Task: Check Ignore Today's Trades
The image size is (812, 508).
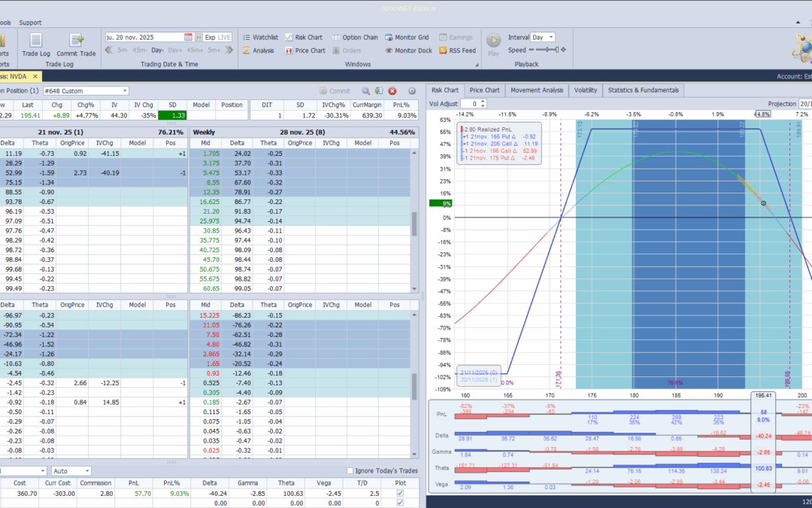Action: point(350,470)
